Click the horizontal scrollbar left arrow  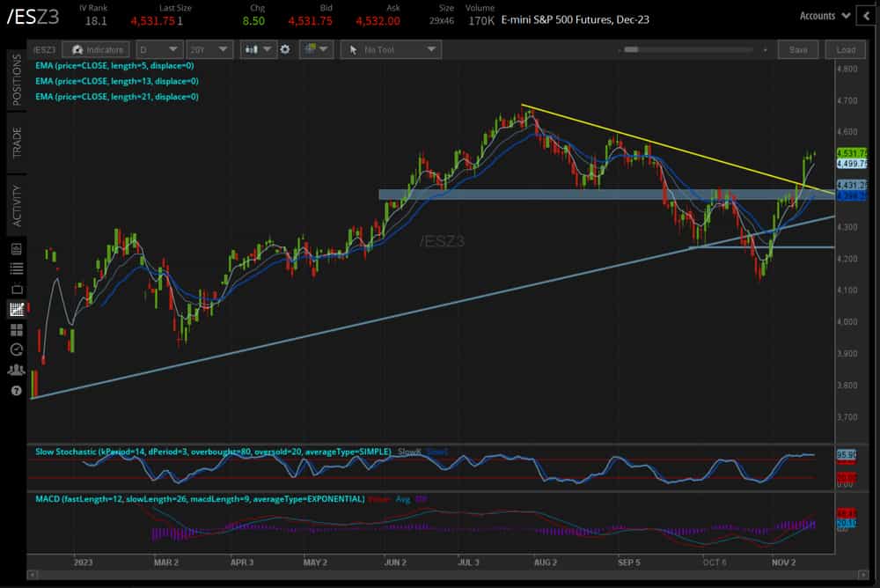pyautogui.click(x=32, y=575)
